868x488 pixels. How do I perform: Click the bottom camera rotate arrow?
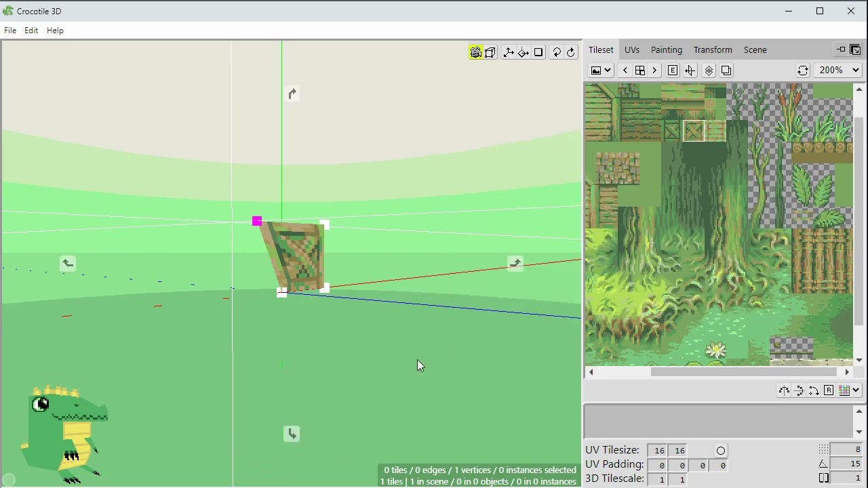click(292, 434)
